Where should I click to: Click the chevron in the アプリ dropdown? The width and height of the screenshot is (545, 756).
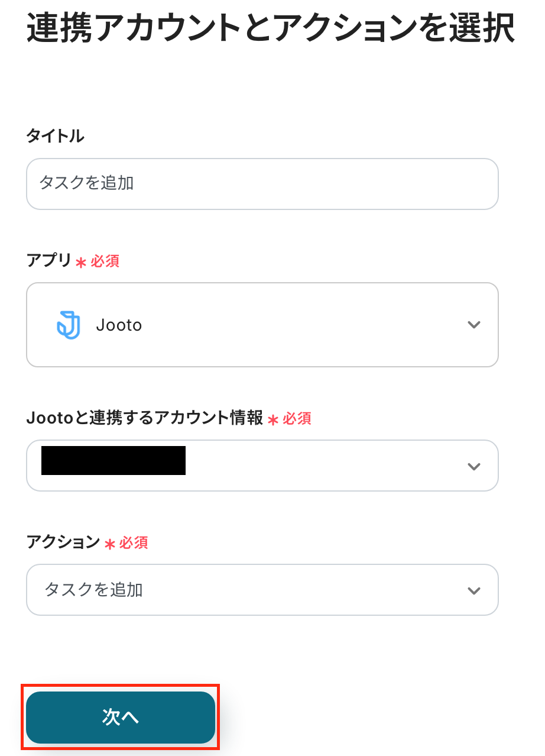pos(473,325)
